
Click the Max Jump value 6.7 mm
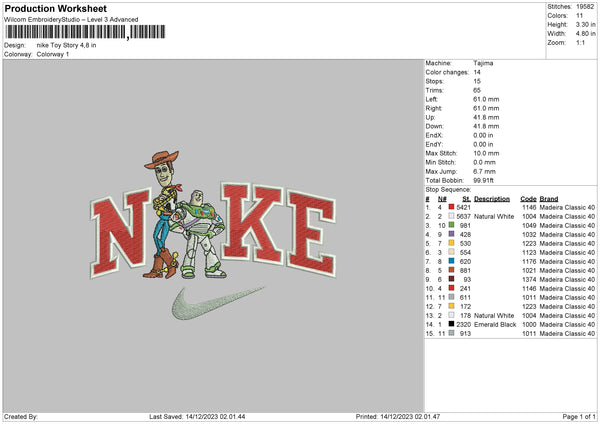[x=484, y=171]
